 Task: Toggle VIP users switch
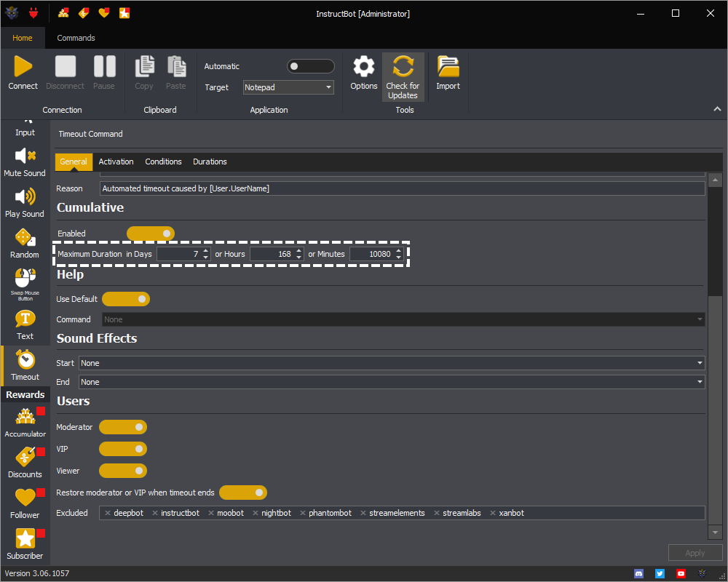click(x=123, y=449)
